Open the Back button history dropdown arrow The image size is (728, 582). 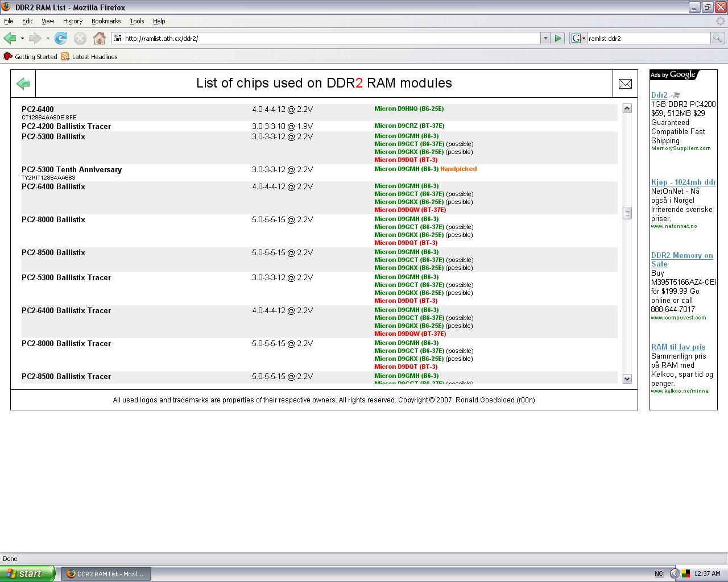pyautogui.click(x=22, y=38)
